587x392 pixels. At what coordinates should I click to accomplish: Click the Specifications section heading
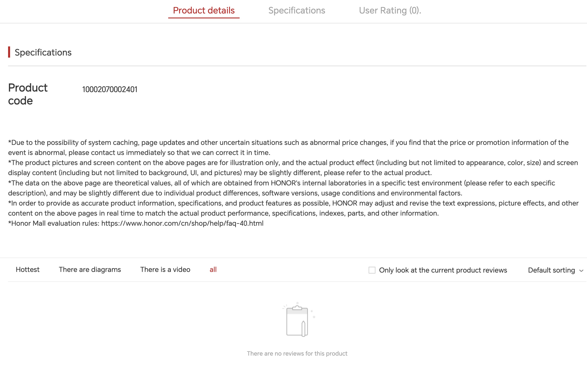43,52
